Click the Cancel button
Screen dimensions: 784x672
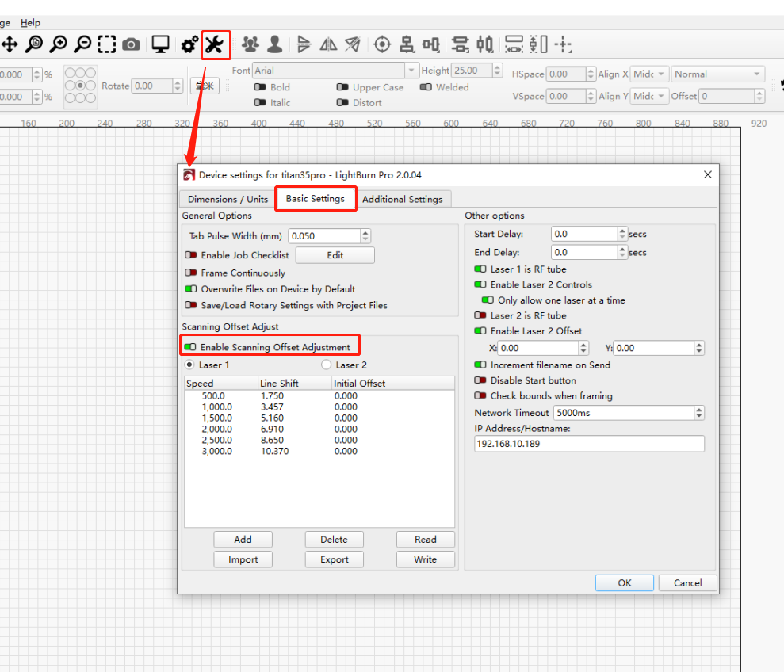(687, 583)
